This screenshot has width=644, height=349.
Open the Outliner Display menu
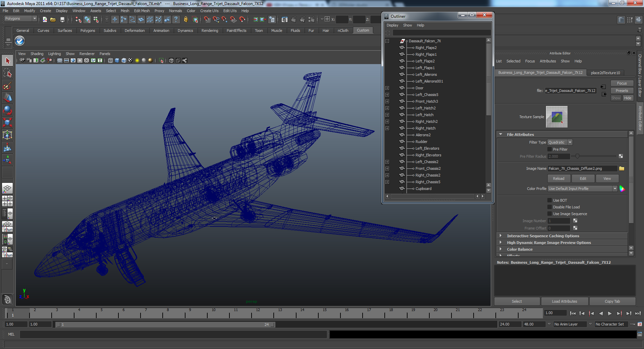(392, 25)
